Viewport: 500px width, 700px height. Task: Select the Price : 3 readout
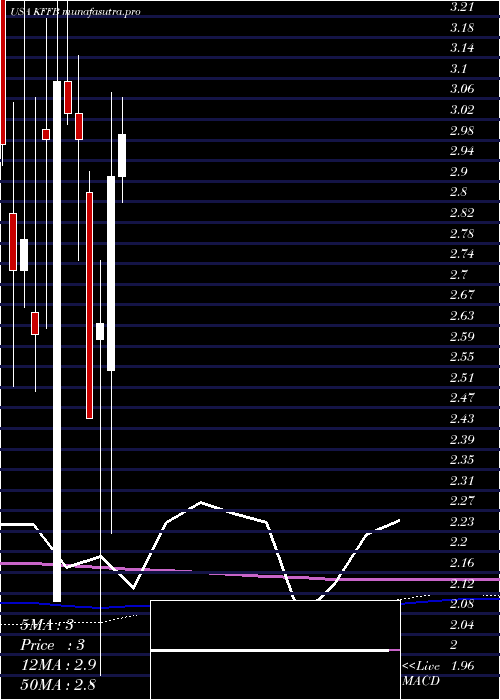coord(53,645)
